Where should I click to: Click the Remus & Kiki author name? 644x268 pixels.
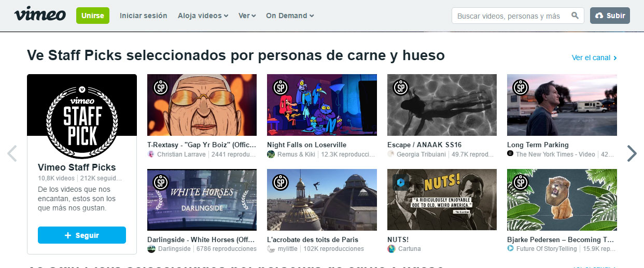297,154
